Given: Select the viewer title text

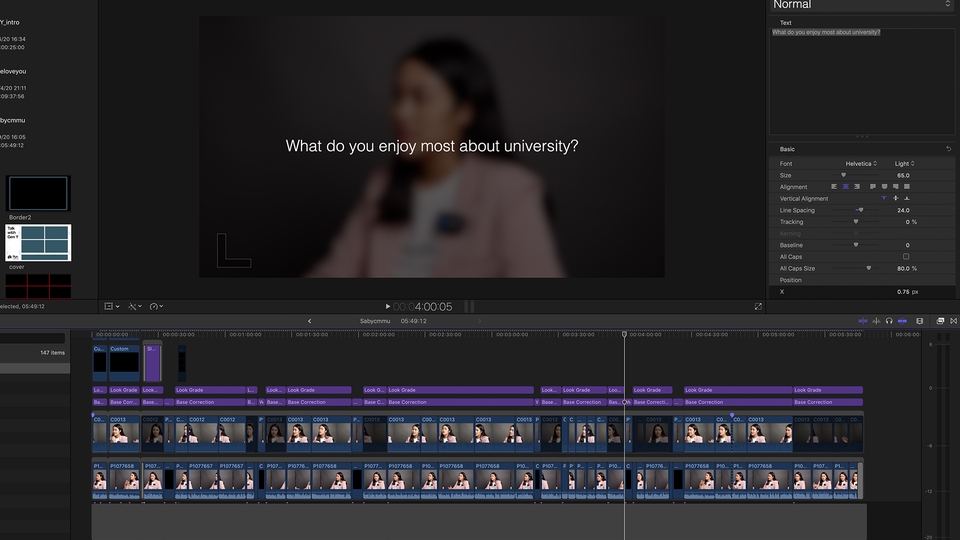Looking at the screenshot, I should (x=432, y=146).
